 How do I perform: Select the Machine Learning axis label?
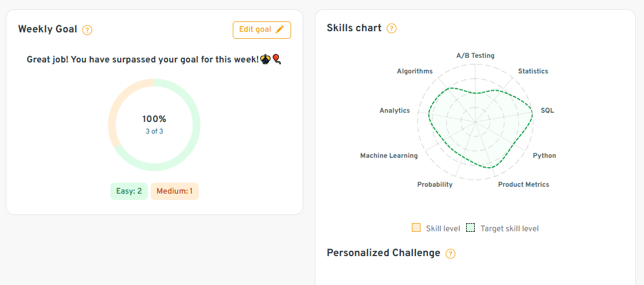389,156
